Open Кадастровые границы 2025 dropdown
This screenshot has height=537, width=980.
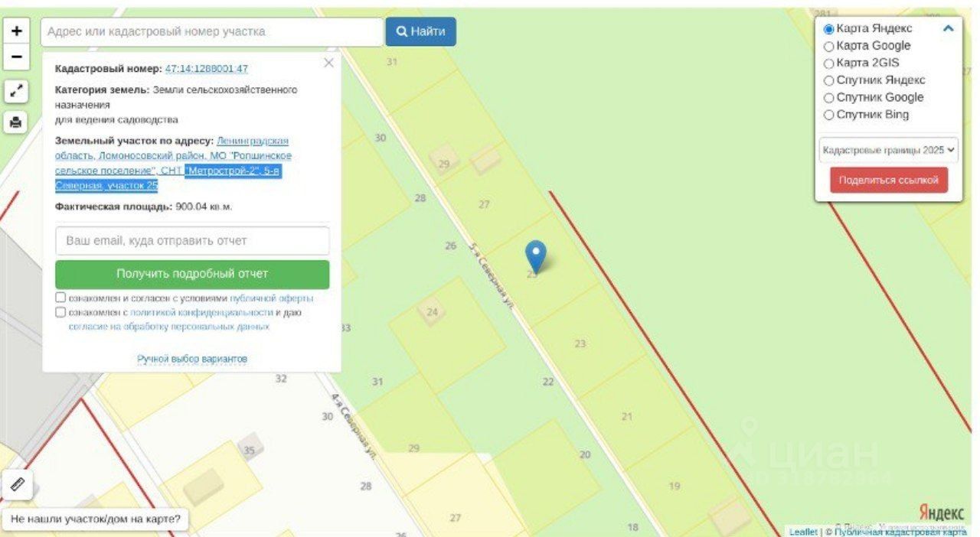[889, 150]
